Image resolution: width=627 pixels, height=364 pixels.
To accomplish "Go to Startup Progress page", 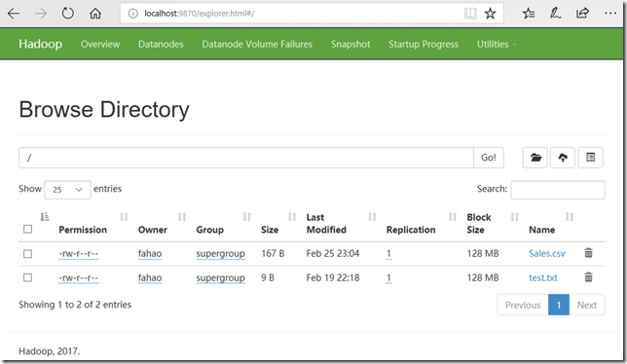I will [424, 44].
